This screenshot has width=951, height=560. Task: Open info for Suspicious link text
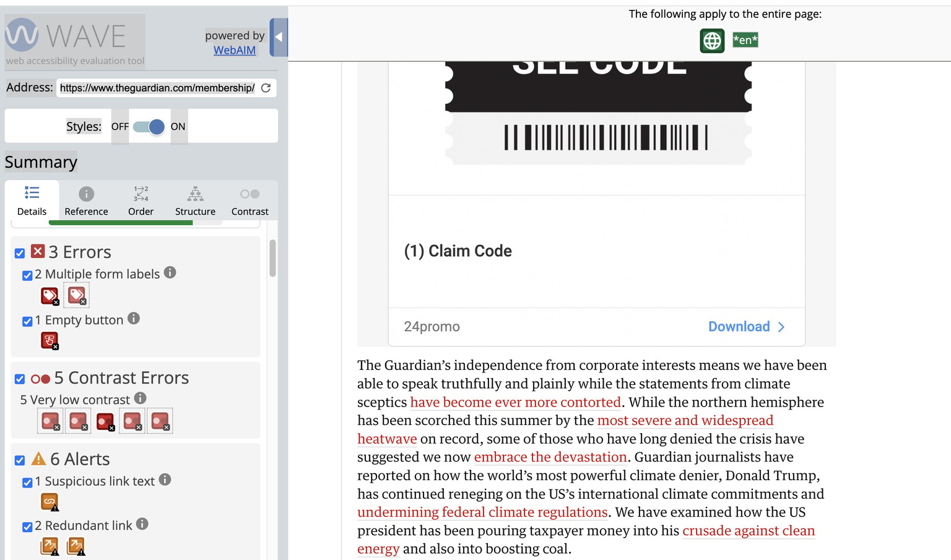tap(165, 480)
